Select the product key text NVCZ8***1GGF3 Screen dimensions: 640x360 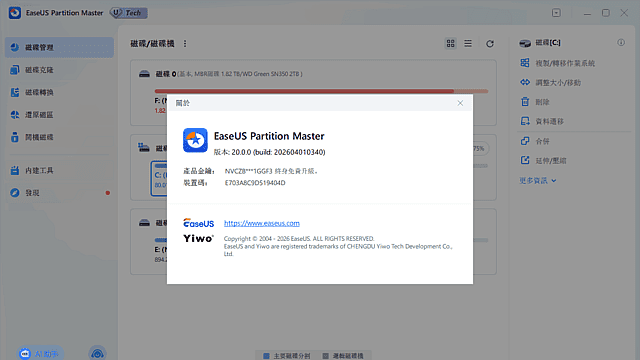pos(248,171)
